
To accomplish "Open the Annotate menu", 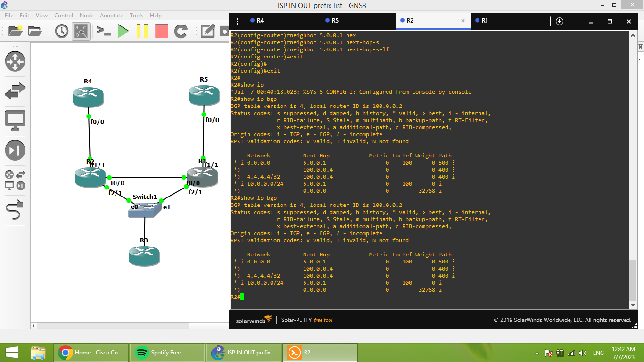I will pos(111,15).
